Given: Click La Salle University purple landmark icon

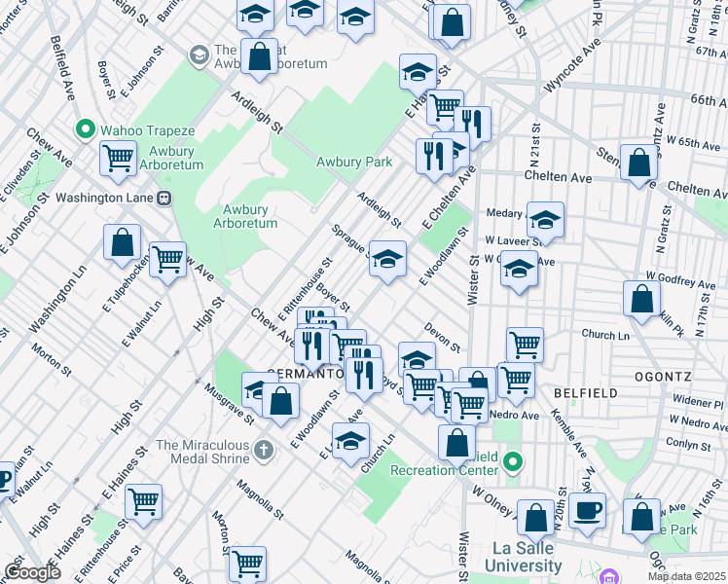Looking at the screenshot, I should 608,576.
